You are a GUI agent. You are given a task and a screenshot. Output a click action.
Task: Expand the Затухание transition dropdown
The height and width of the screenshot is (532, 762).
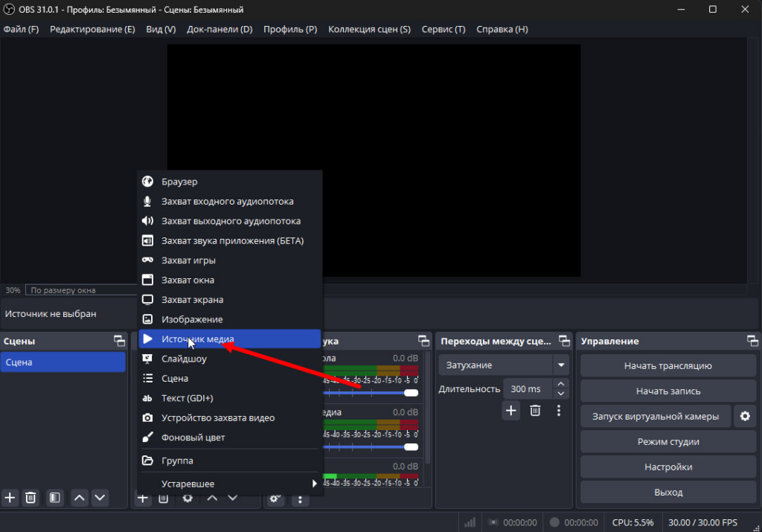click(x=561, y=365)
